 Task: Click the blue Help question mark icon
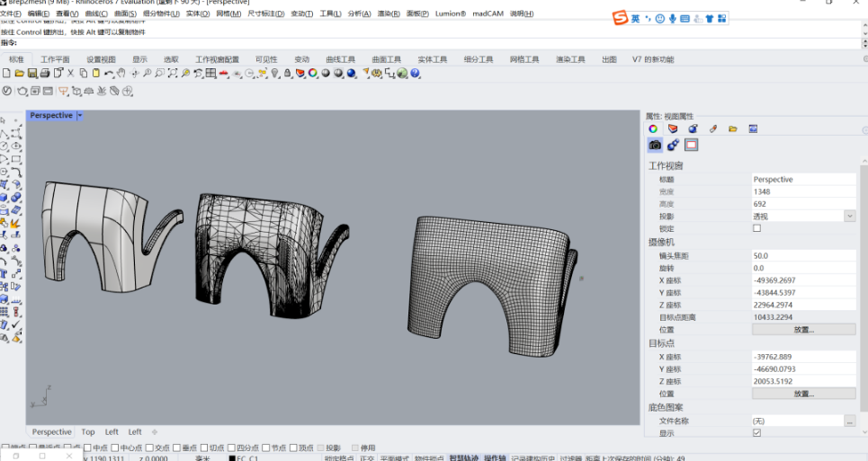pyautogui.click(x=415, y=73)
